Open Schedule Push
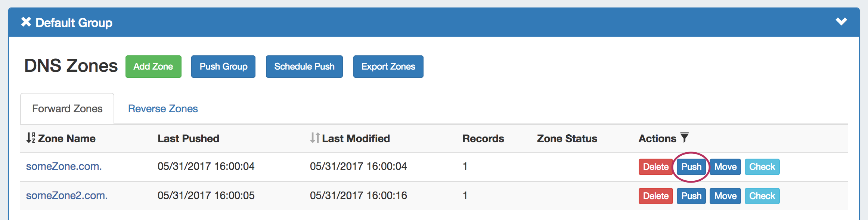Screen dimensions: 868x220 304,67
